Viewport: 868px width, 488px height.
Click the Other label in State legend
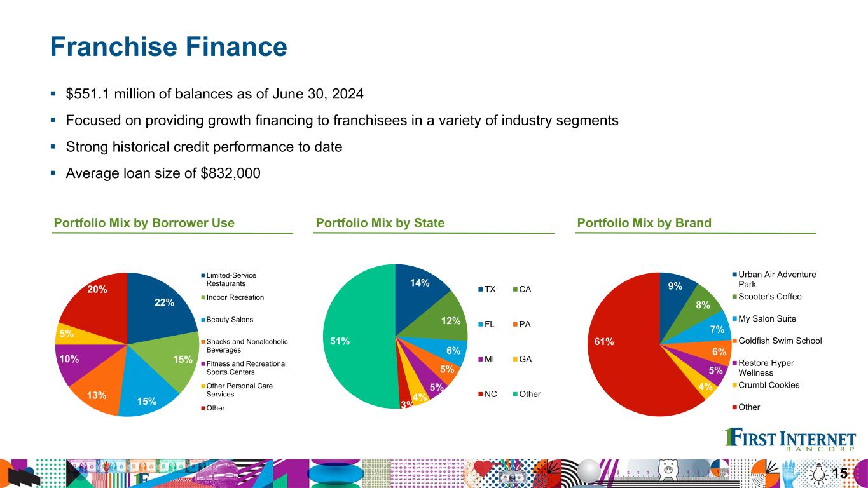530,394
